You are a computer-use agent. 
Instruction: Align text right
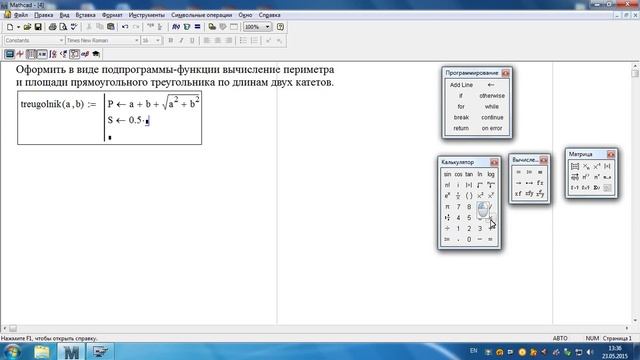tap(229, 40)
